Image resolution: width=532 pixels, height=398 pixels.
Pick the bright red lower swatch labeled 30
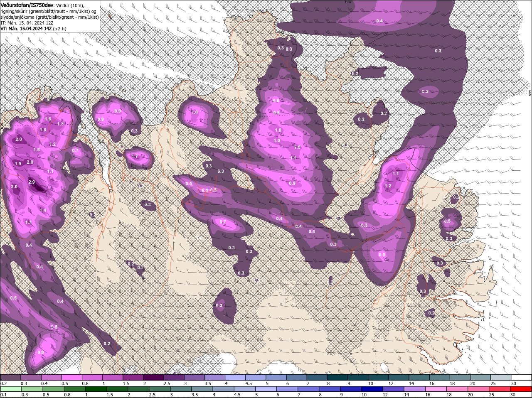tap(521, 389)
